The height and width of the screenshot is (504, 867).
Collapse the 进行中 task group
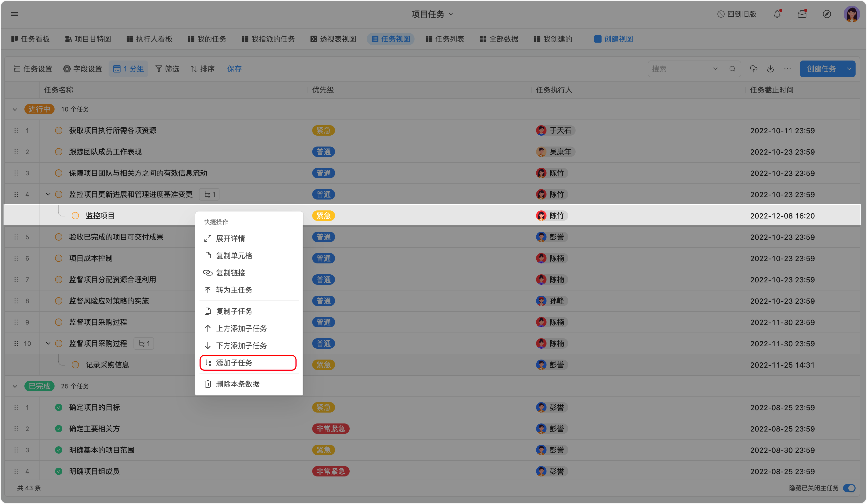pos(15,109)
